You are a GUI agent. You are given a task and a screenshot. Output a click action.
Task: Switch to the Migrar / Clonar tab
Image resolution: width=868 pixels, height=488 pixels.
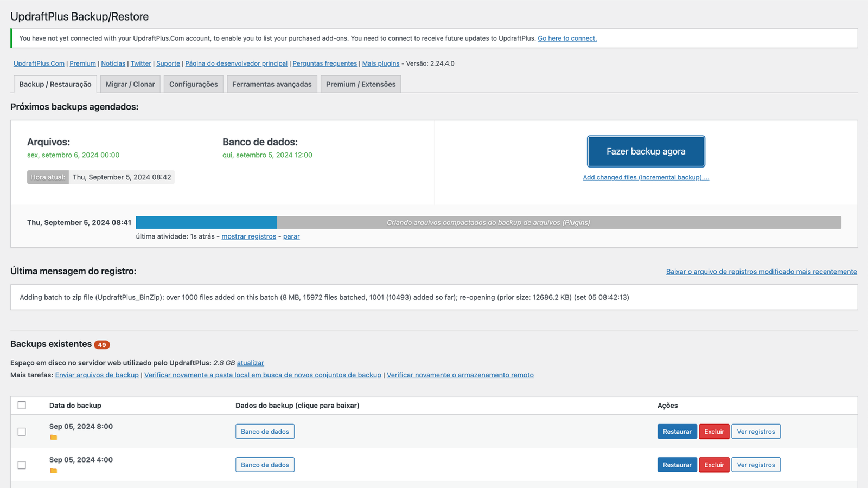[x=130, y=84]
